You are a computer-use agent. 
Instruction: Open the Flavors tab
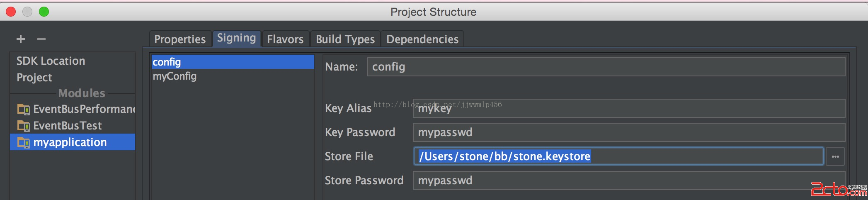click(x=285, y=39)
